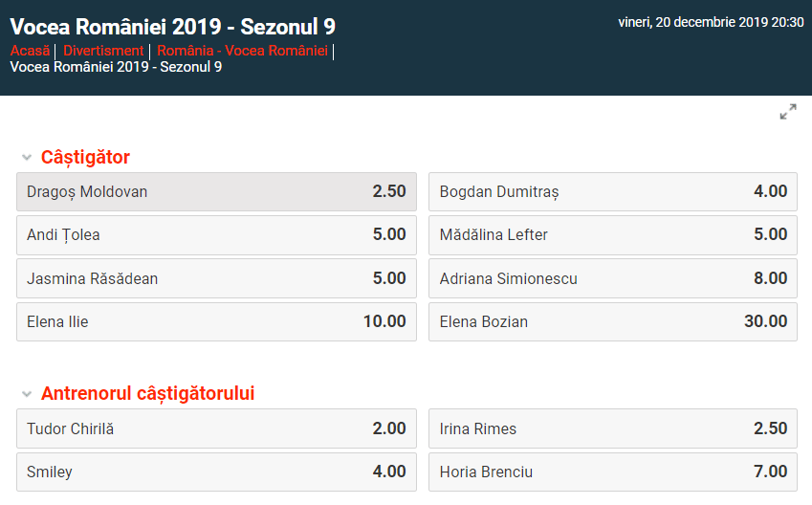Select Bogdan Dumitraș odds 4.00
Screen dimensions: 812x505
pos(613,191)
